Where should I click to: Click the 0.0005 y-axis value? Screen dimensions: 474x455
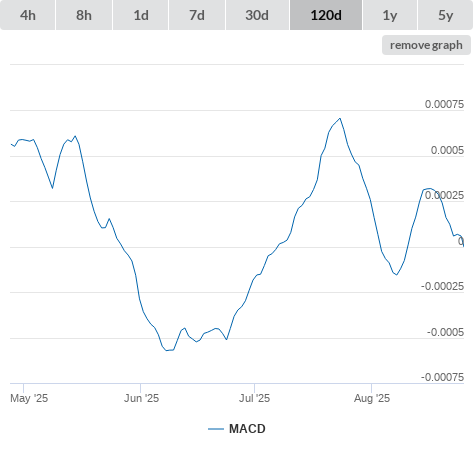click(447, 150)
